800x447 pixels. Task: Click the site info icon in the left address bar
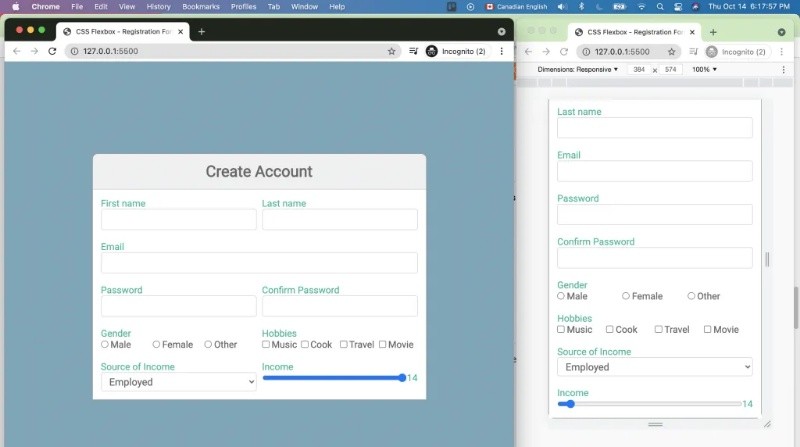click(74, 51)
